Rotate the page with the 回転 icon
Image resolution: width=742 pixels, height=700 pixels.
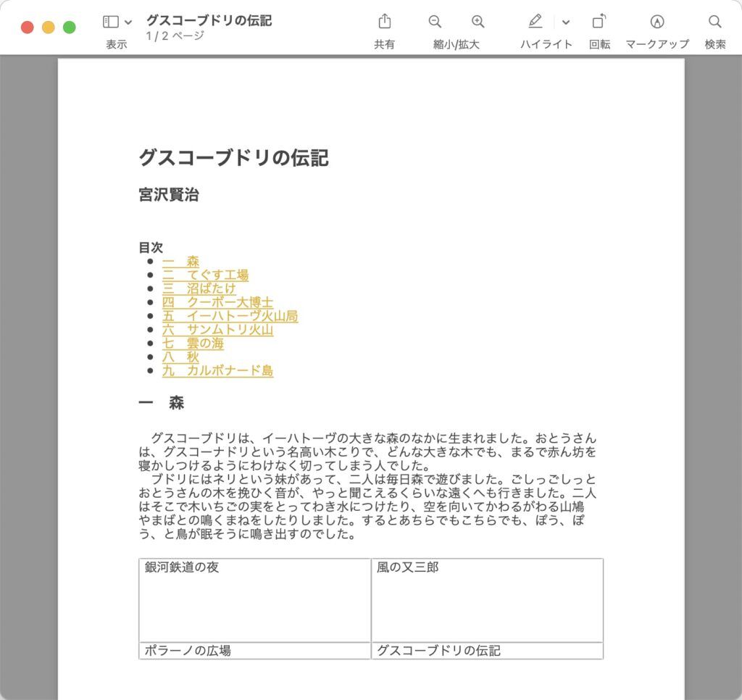coord(599,22)
